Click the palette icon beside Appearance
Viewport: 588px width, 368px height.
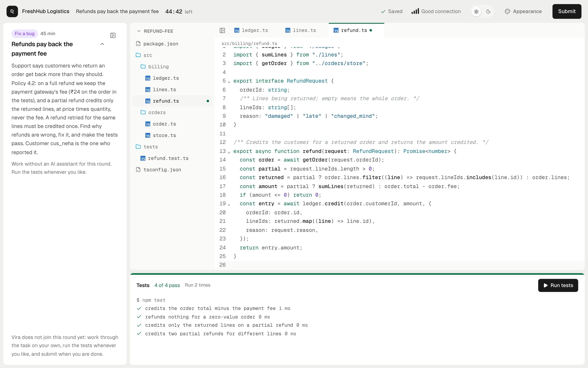507,11
